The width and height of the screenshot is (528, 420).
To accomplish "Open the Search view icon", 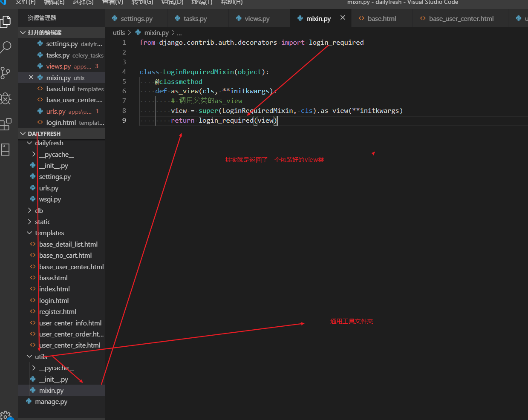I will (6, 47).
